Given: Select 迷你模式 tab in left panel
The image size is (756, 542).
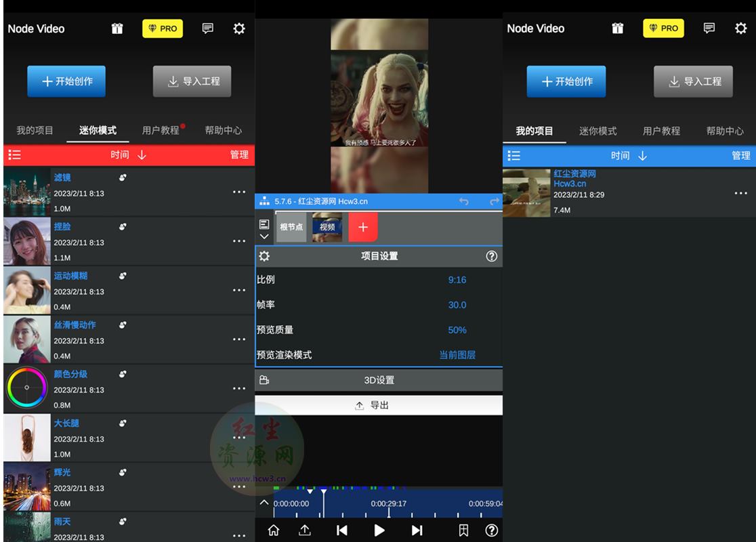Looking at the screenshot, I should coord(98,130).
